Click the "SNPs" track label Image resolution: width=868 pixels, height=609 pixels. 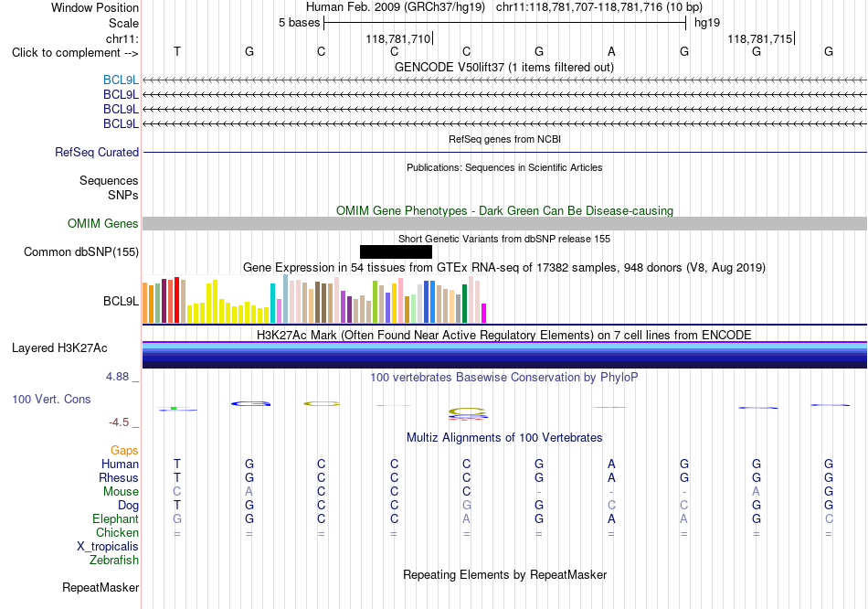click(x=123, y=195)
